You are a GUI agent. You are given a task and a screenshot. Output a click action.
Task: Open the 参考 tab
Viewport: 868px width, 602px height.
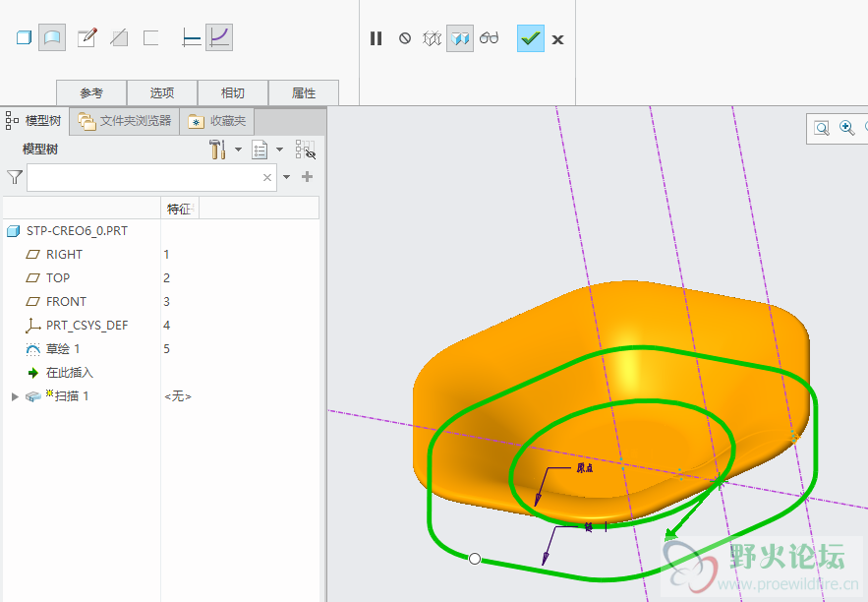(91, 92)
